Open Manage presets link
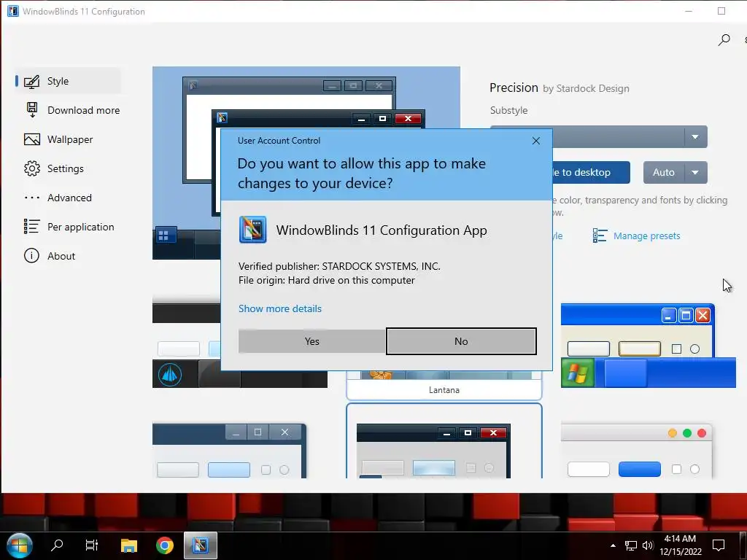 pos(646,236)
